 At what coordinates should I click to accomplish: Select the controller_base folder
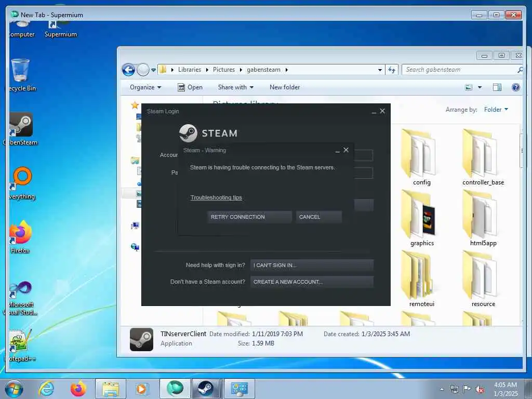483,158
